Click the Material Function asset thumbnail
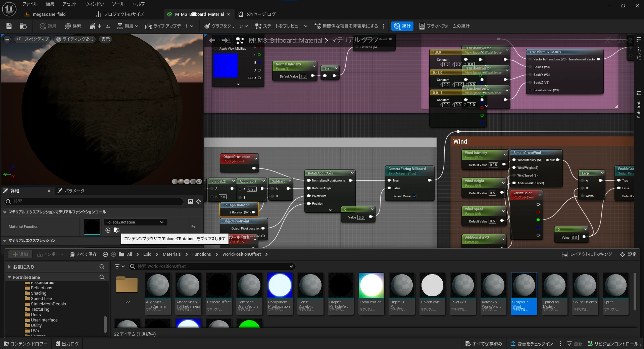The width and height of the screenshot is (644, 349). tap(92, 227)
